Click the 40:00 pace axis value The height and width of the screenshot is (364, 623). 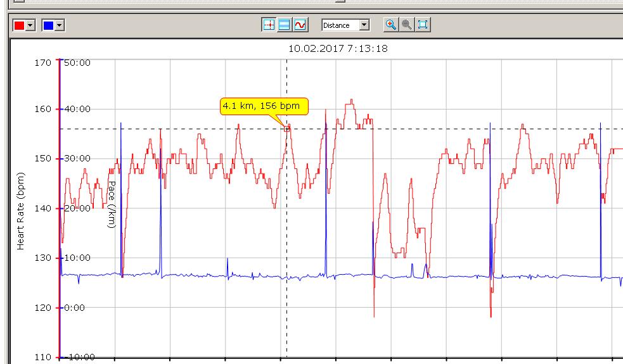[77, 109]
